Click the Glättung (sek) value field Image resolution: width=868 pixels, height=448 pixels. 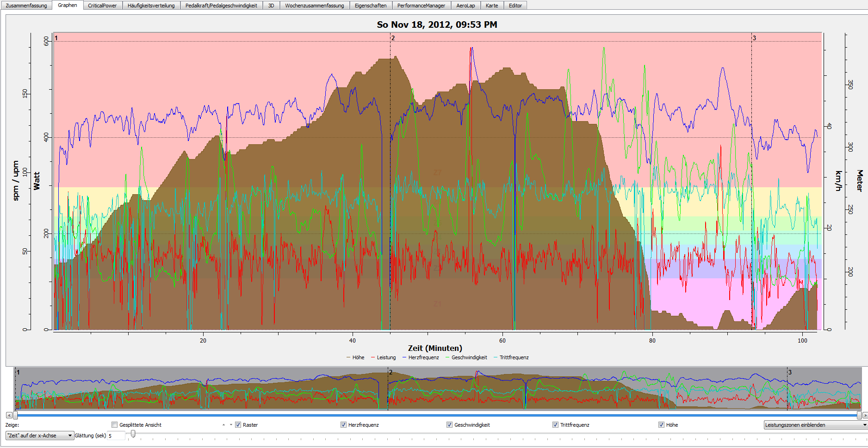tap(116, 436)
